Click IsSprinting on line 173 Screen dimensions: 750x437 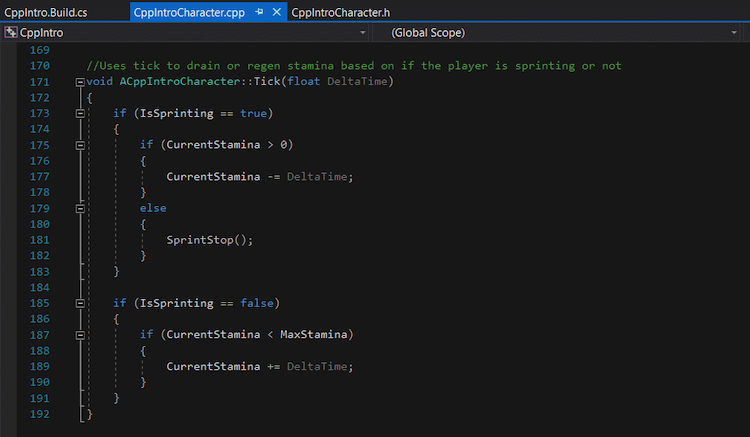point(176,113)
